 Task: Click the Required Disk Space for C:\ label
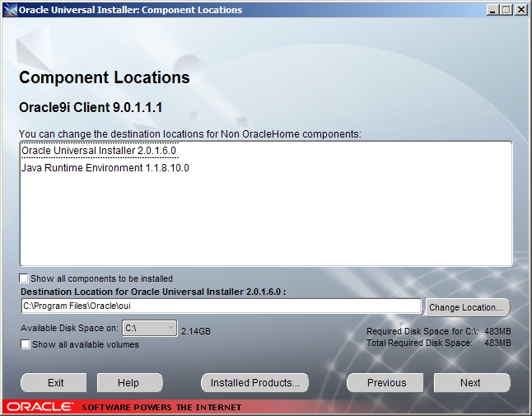tap(422, 331)
